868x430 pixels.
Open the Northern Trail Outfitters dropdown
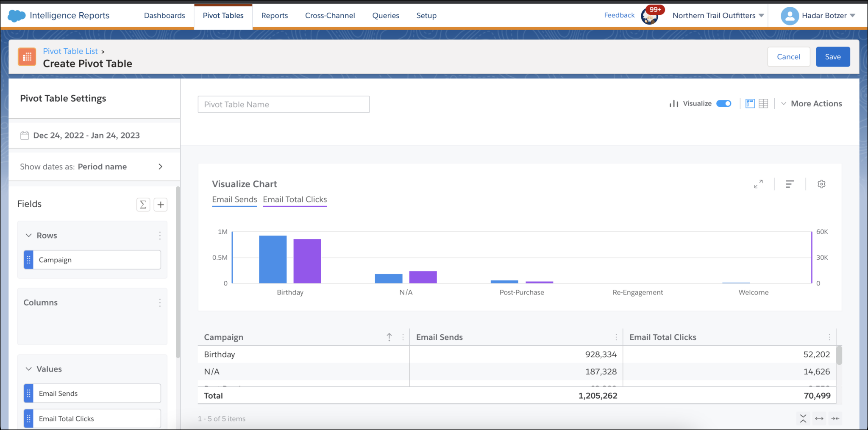(x=718, y=15)
